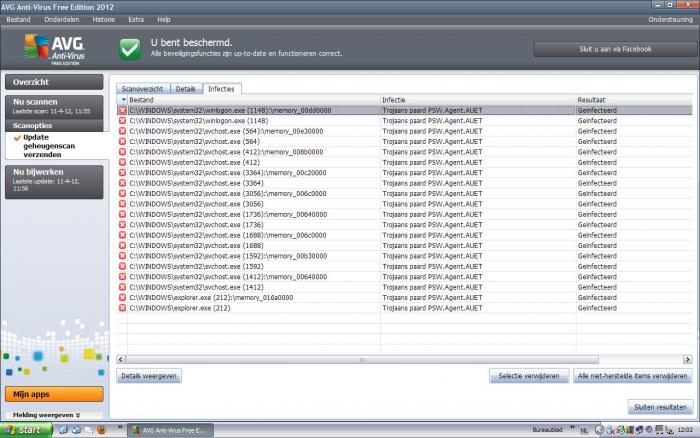Image resolution: width=700 pixels, height=438 pixels.
Task: Click Sluit u aan via Facebook button
Action: (615, 49)
